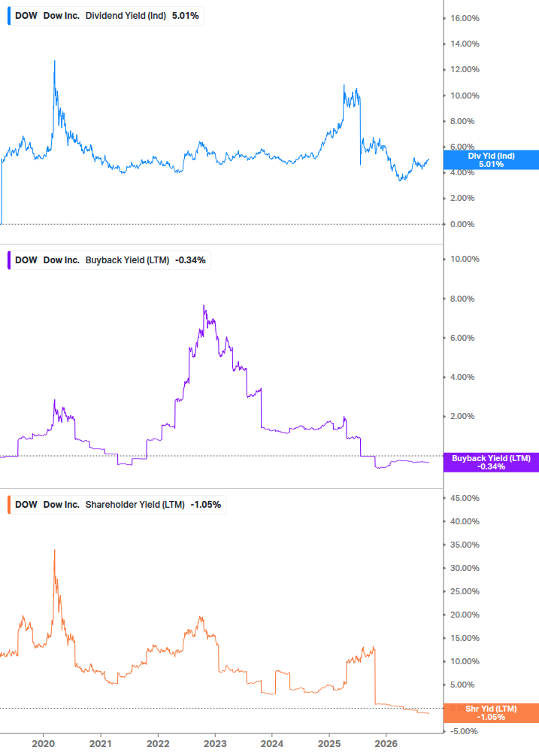The width and height of the screenshot is (539, 756).
Task: Click the purple Buyback Yield (LTM) -0.34% tag
Action: click(x=491, y=463)
